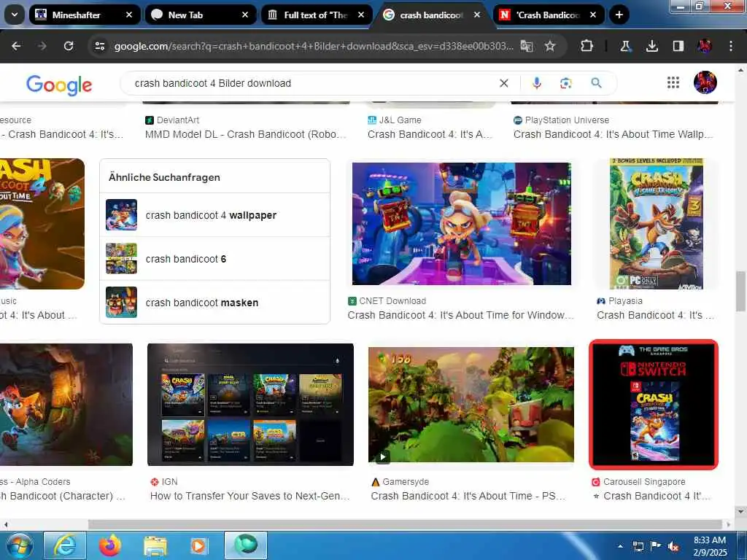Open the Downloads icon in toolbar
Image resolution: width=747 pixels, height=560 pixels.
(651, 46)
